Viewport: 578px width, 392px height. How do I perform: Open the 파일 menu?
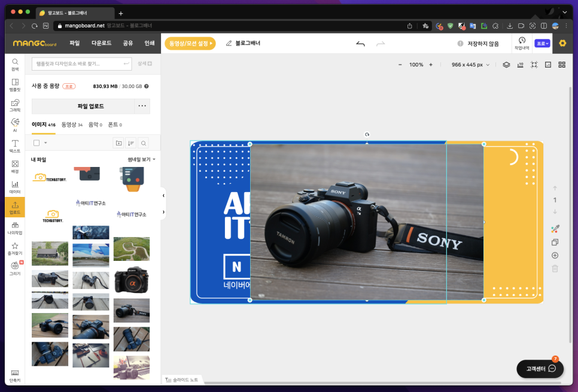pos(74,43)
